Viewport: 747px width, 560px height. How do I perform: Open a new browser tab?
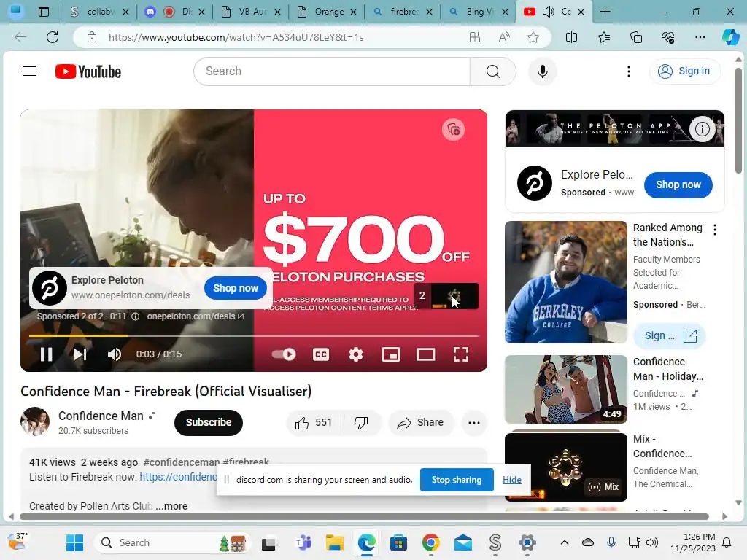coord(605,12)
